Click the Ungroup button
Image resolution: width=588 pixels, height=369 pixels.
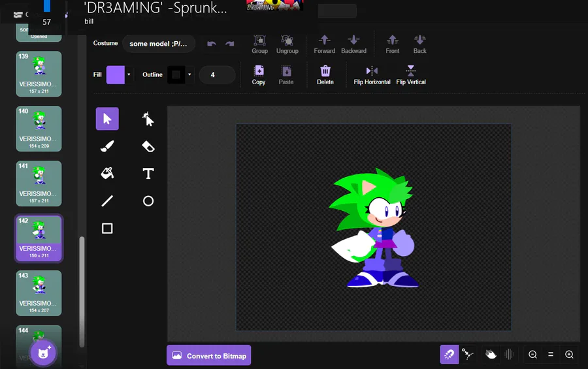[x=287, y=44]
